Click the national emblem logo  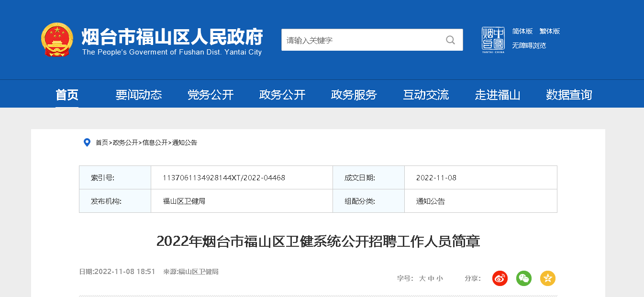tap(57, 40)
